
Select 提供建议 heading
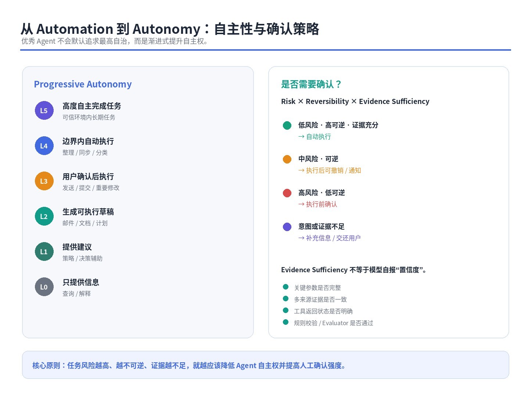pos(77,247)
